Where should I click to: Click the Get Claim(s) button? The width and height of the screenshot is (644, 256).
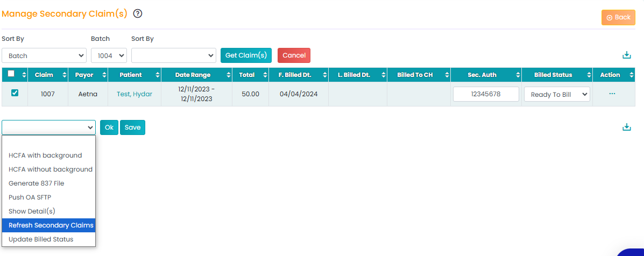pyautogui.click(x=246, y=55)
